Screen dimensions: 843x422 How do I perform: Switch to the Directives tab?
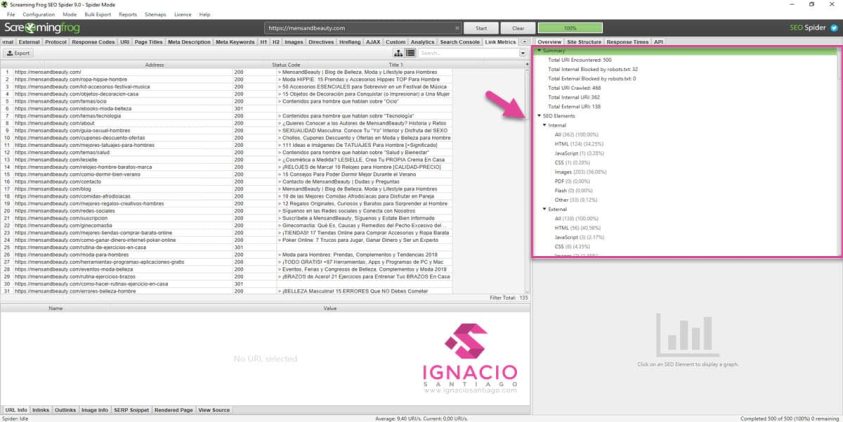pyautogui.click(x=322, y=42)
